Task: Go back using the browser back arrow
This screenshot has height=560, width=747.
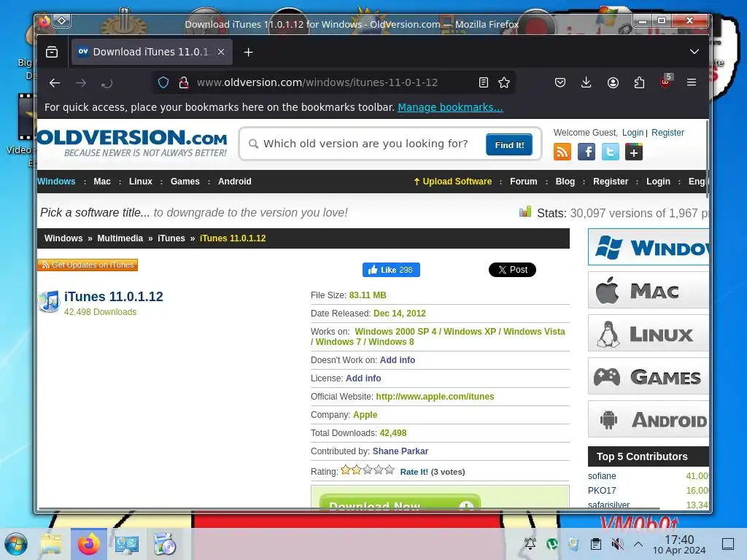Action: tap(55, 83)
